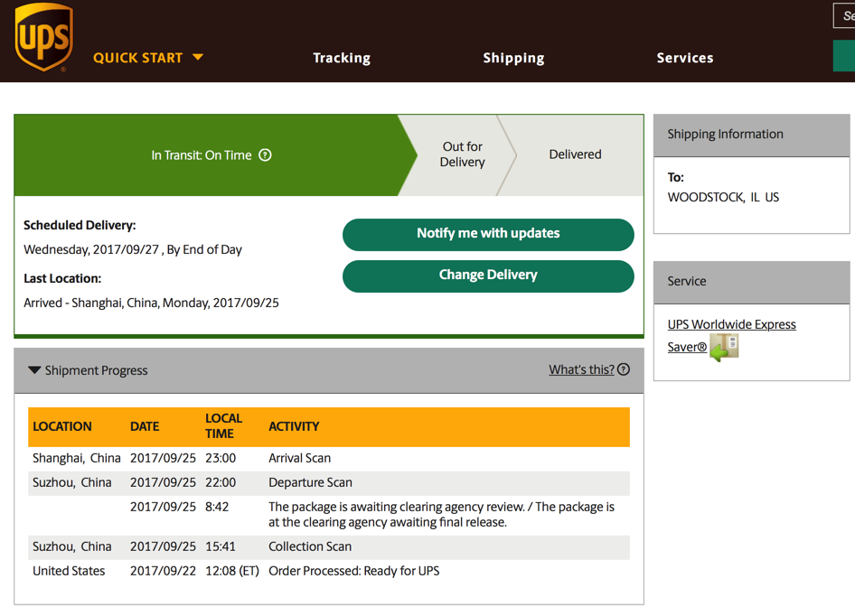
Task: Click the Shipping Information panel header
Action: [751, 135]
